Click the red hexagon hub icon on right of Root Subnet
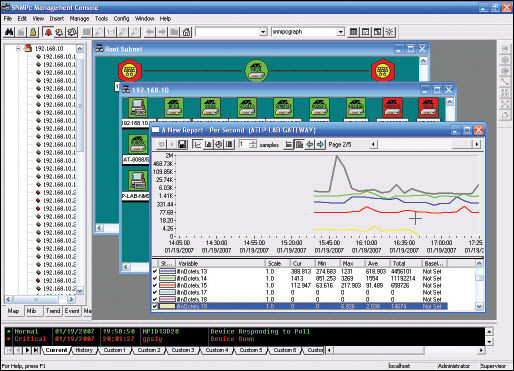Screen dimensions: 514x371 click(383, 70)
